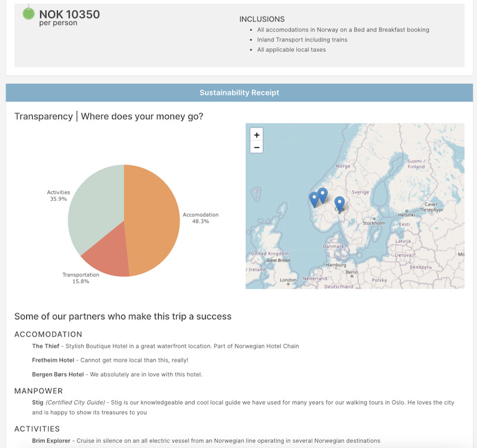Screen dimensions: 477x448
Task: Click the Sustainability Receipt header bar
Action: (x=239, y=93)
